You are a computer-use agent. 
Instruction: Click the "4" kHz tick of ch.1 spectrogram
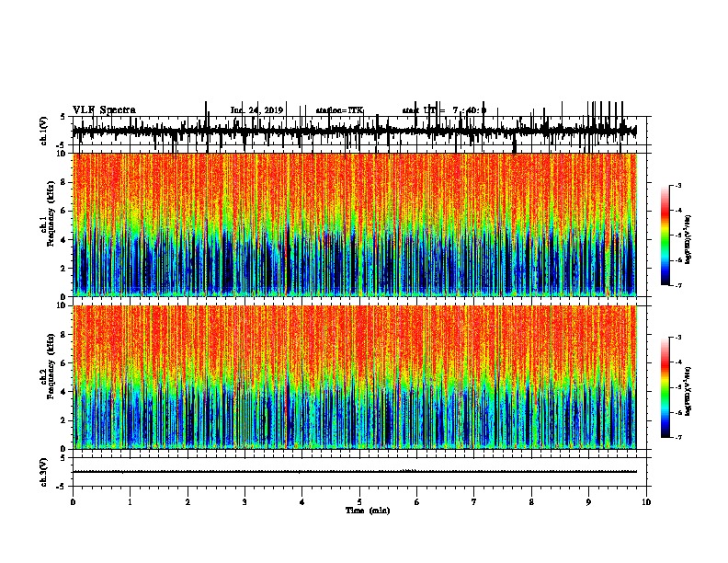pyautogui.click(x=64, y=240)
